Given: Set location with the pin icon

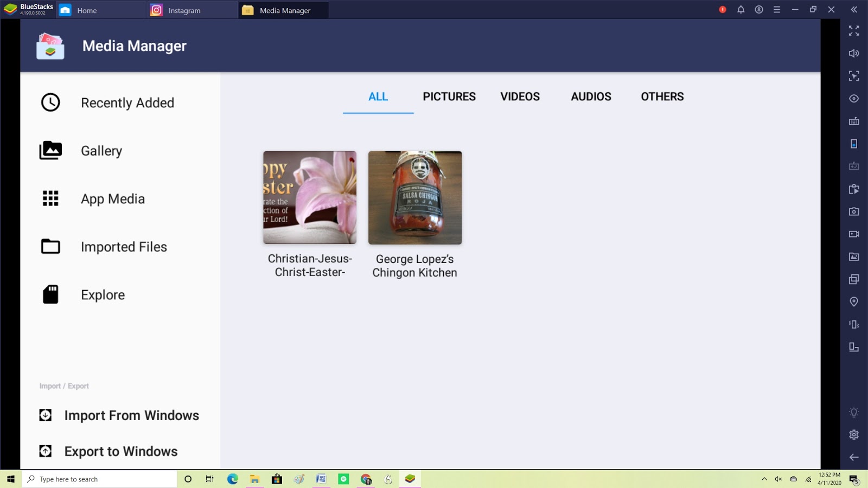Looking at the screenshot, I should click(x=854, y=301).
